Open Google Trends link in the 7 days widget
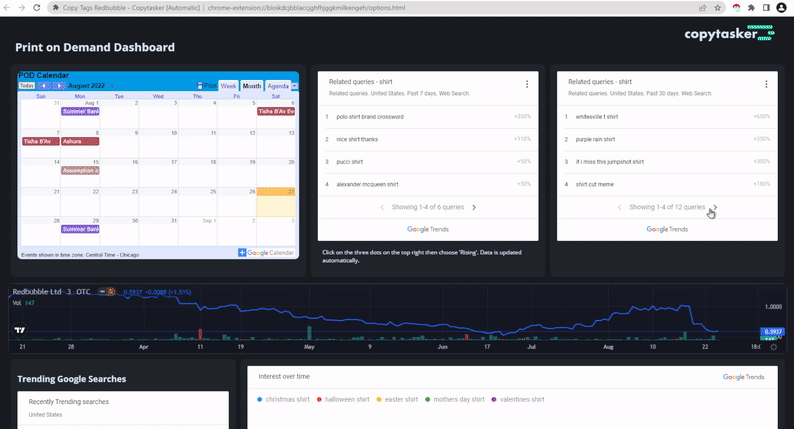This screenshot has width=794, height=429. click(428, 229)
